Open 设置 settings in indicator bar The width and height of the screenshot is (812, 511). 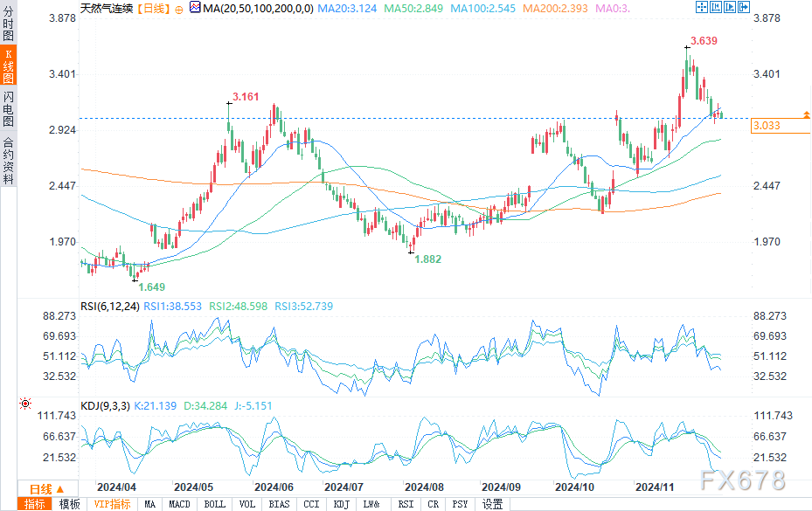click(x=493, y=504)
